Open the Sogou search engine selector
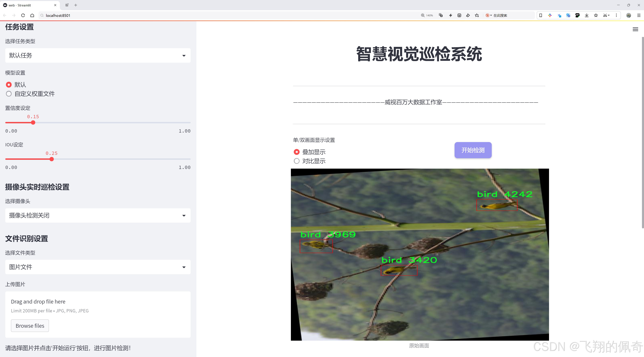The image size is (644, 357). [488, 15]
